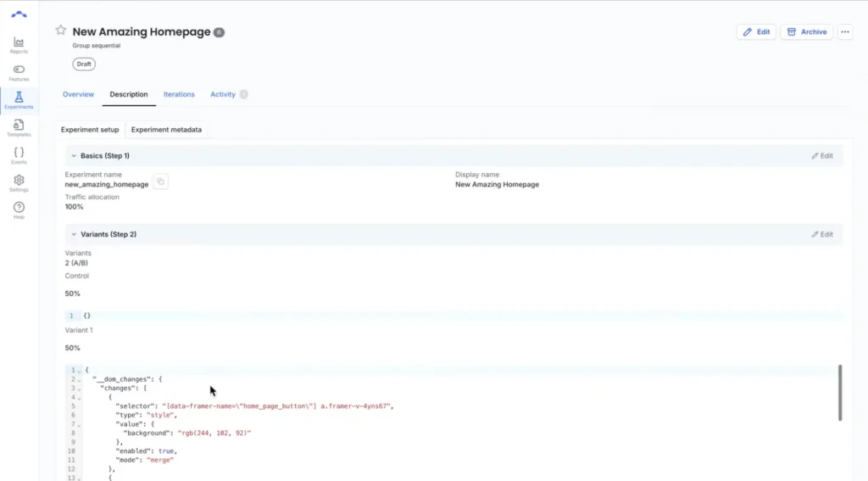Click the Display name value New Amazing Homepage
This screenshot has width=868, height=481.
tap(497, 185)
